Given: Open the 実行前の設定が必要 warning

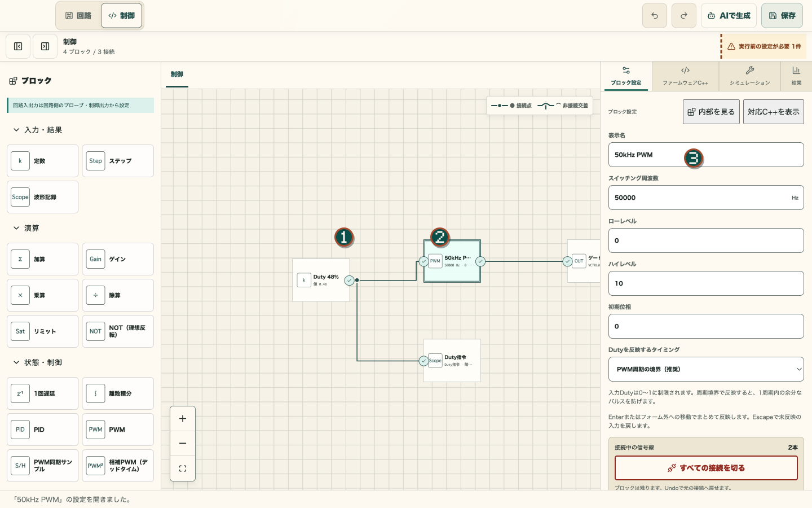Looking at the screenshot, I should click(x=764, y=46).
